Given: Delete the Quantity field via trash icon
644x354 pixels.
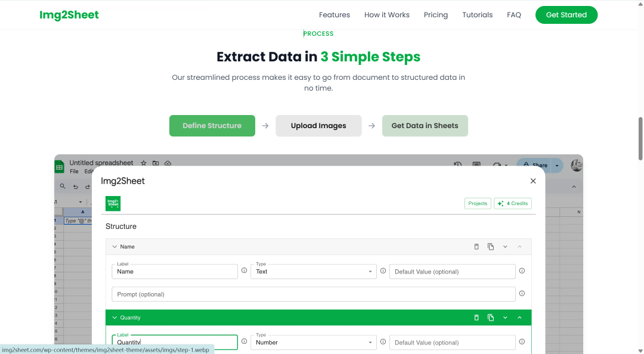Looking at the screenshot, I should point(476,318).
